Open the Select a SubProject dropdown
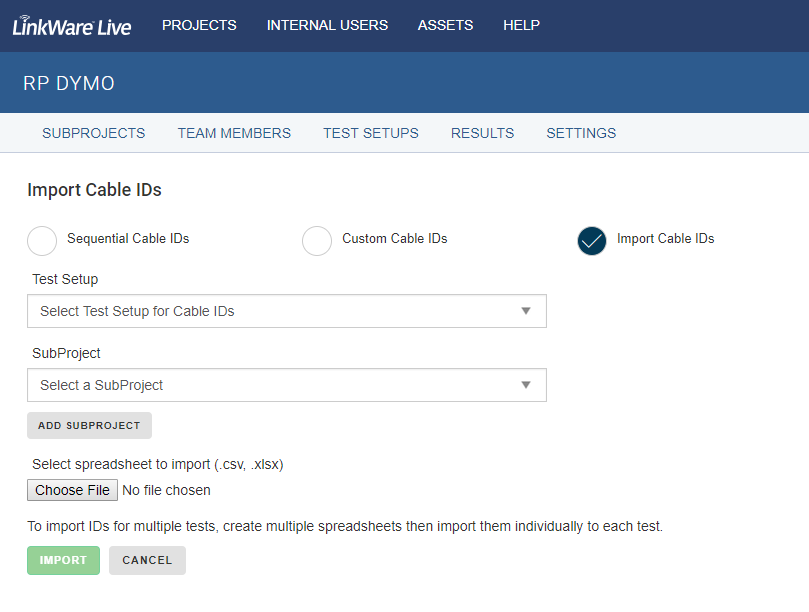Viewport: 809px width, 612px height. 287,385
